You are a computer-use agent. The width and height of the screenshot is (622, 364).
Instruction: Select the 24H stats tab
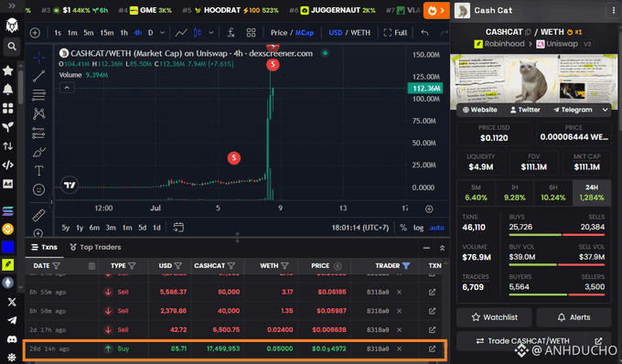[x=592, y=193]
